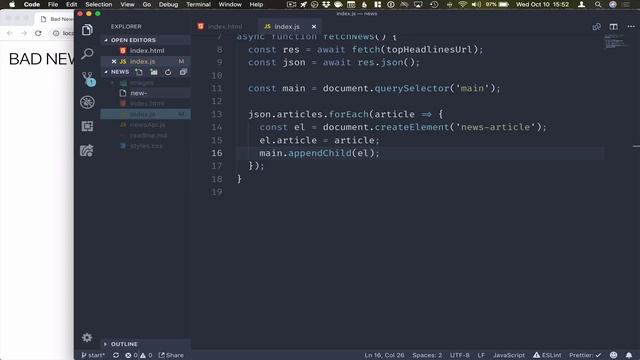Open the Explorer view in the activity bar
This screenshot has height=360, width=640.
click(x=87, y=30)
